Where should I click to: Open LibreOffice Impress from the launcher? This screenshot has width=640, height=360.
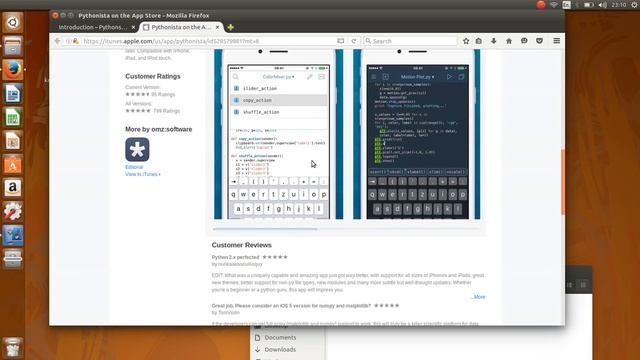coord(13,141)
